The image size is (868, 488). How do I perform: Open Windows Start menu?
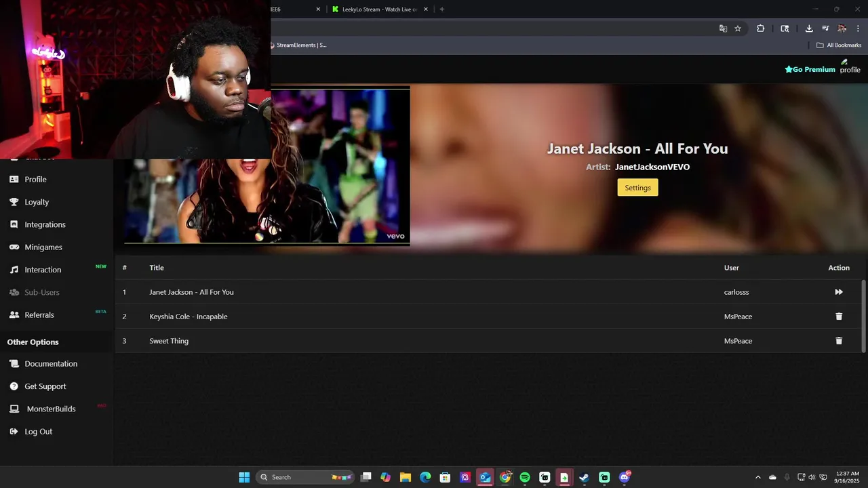[x=244, y=477]
